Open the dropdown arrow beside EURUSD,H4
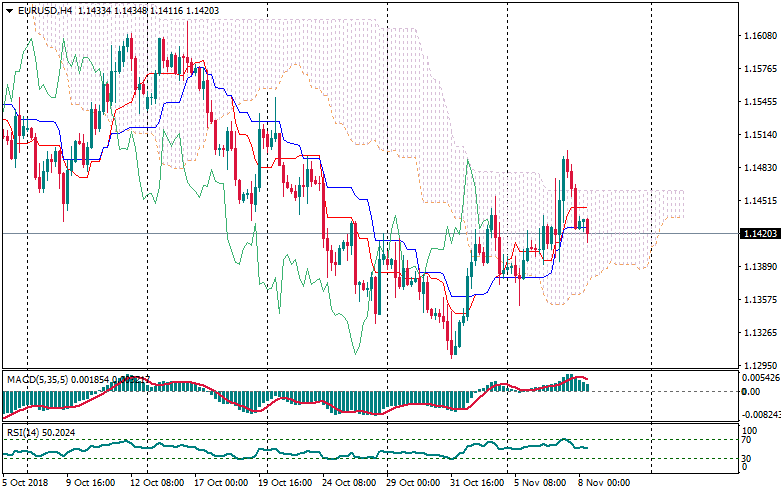Viewport: 781px width, 494px height. pos(10,10)
